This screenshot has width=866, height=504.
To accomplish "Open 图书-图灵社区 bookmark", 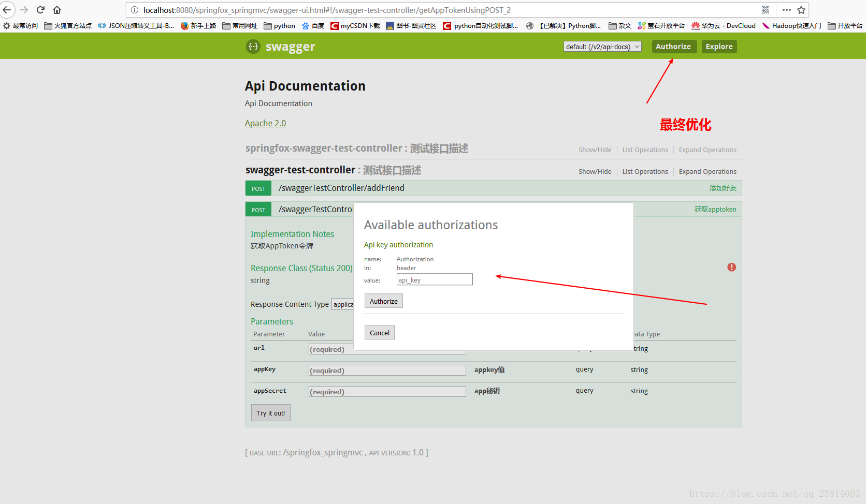I will pos(411,25).
